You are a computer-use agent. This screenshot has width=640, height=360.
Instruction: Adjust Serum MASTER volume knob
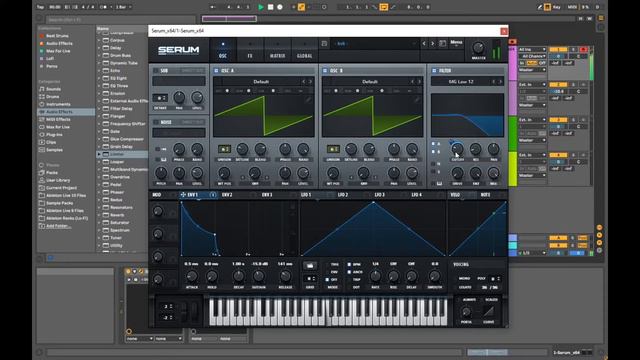[x=478, y=48]
